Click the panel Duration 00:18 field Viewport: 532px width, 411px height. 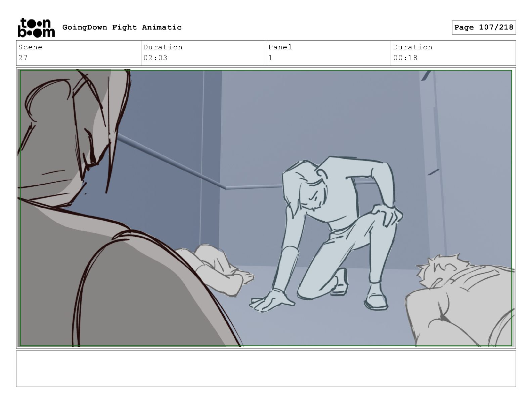tap(453, 53)
